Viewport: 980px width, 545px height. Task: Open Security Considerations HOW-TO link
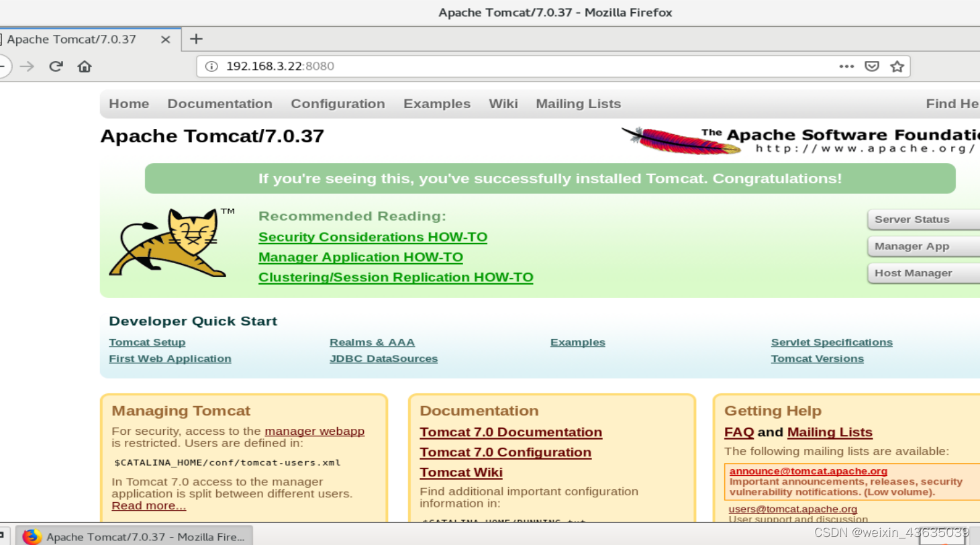click(373, 237)
